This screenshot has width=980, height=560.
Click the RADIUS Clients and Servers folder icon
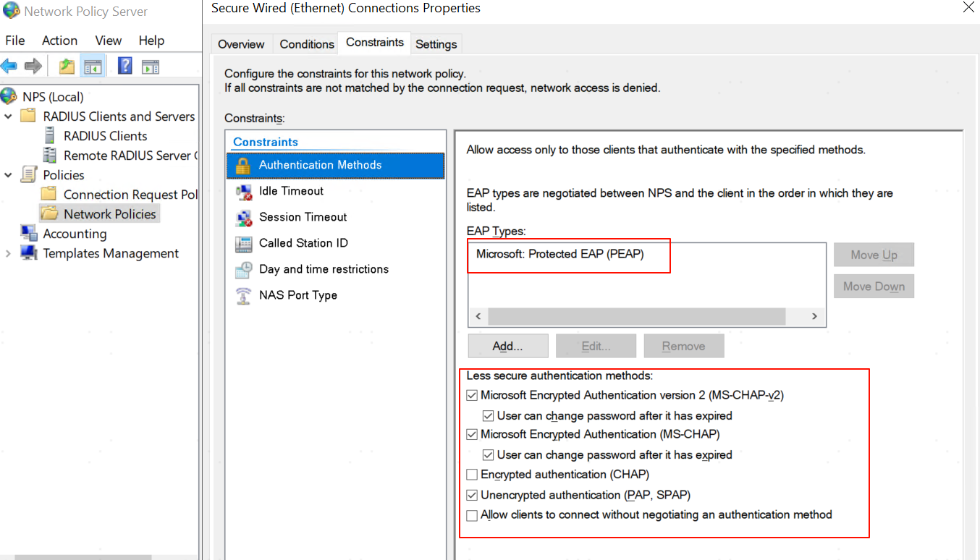[28, 116]
